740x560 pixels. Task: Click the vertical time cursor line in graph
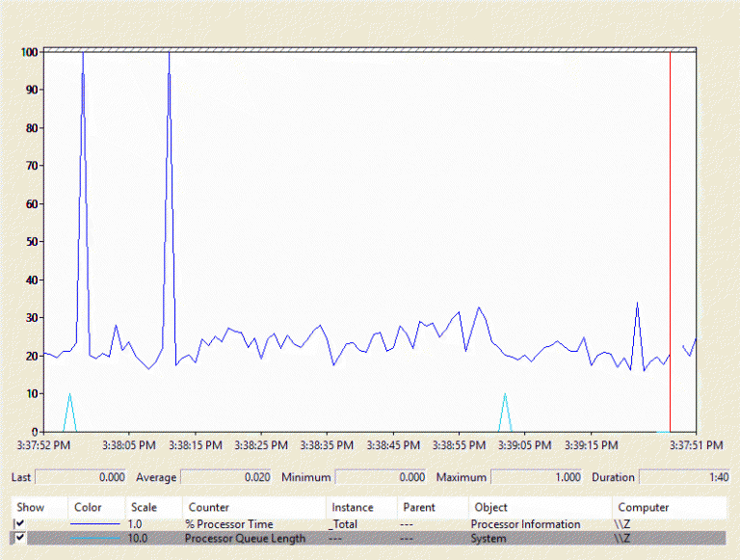(x=670, y=241)
